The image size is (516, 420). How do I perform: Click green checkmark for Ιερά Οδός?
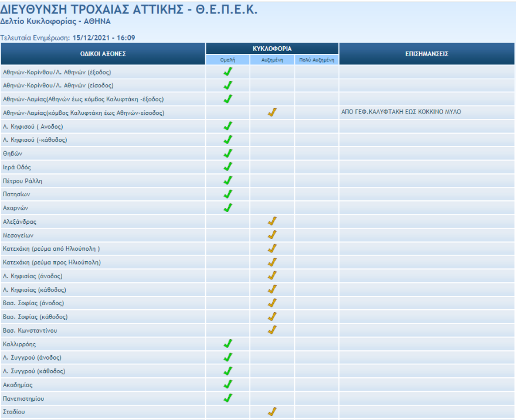click(228, 167)
